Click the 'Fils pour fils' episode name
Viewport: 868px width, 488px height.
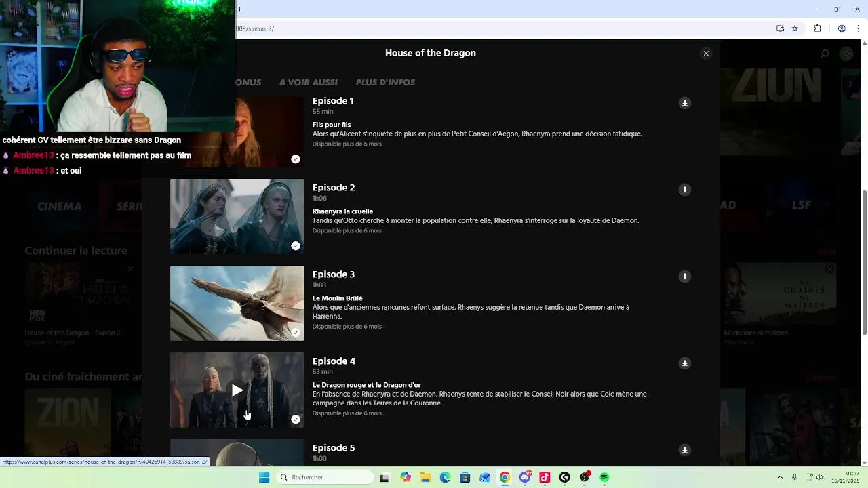tap(332, 125)
